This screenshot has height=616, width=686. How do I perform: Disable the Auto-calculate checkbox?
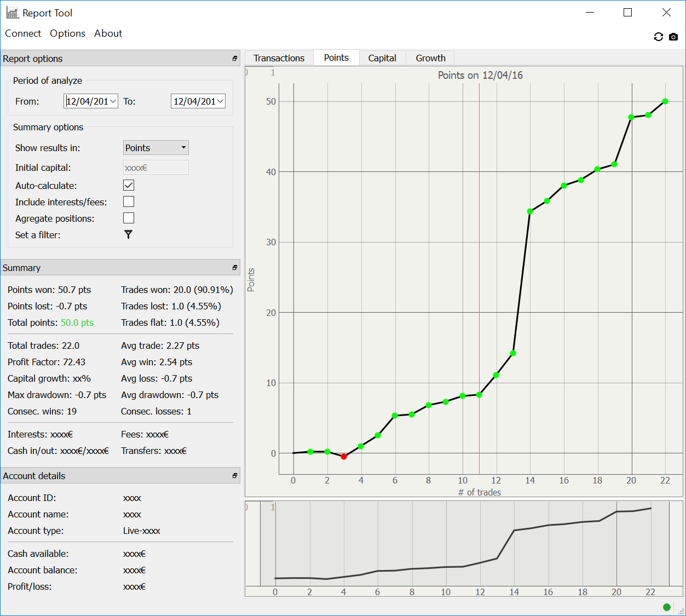click(x=129, y=186)
